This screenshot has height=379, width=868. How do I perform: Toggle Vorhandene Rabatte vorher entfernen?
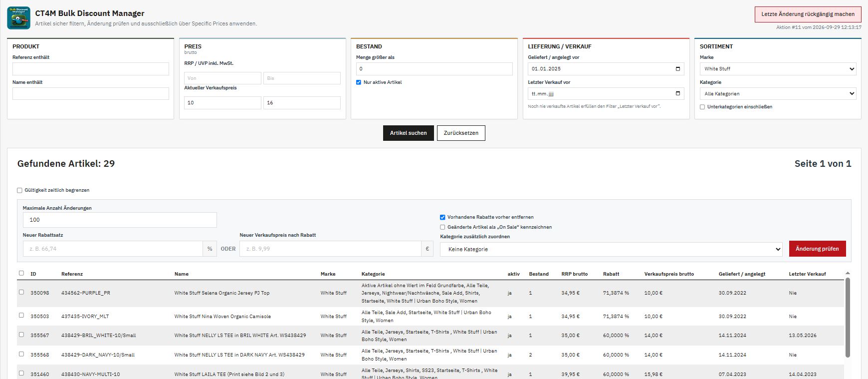point(442,217)
